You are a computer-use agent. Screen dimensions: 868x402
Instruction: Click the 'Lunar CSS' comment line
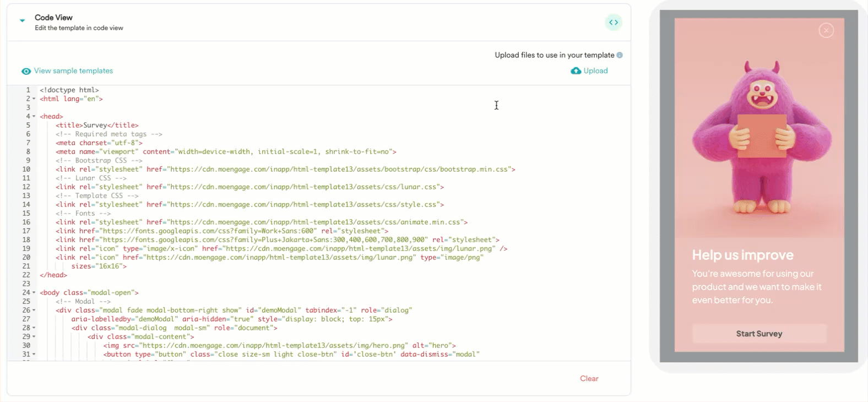[x=91, y=178]
